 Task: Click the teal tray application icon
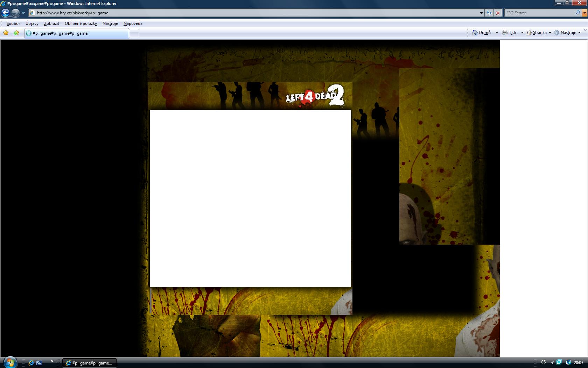[559, 362]
